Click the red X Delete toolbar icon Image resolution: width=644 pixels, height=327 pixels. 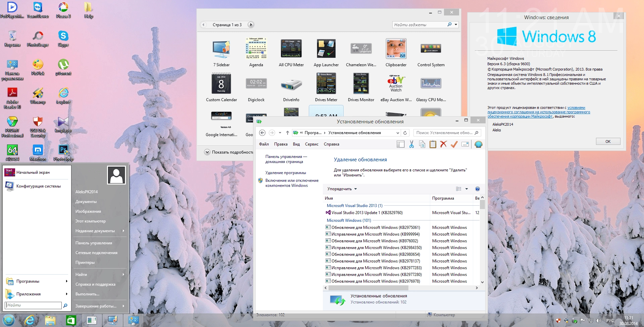[443, 144]
